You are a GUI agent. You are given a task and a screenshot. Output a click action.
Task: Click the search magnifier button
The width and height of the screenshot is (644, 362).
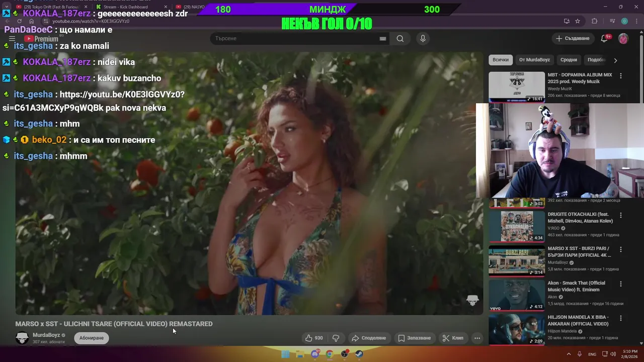400,38
